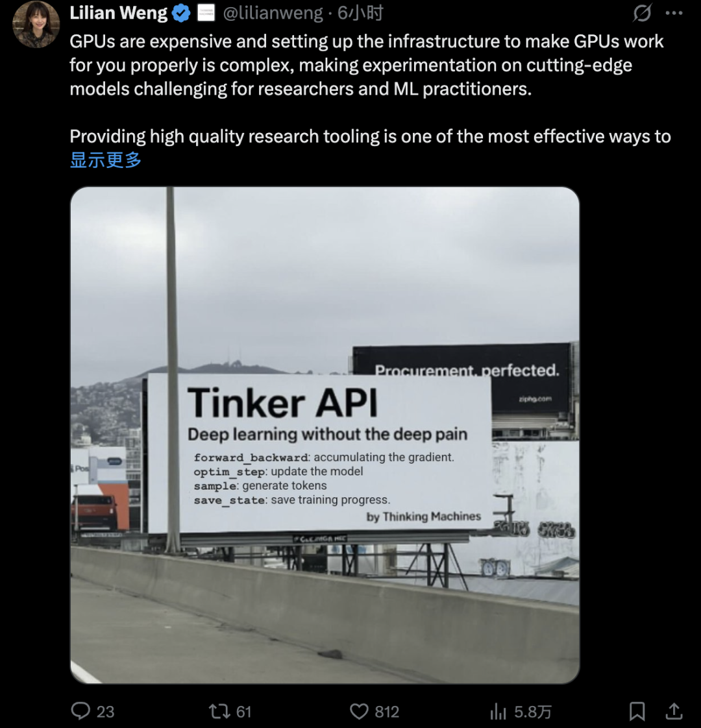Viewport: 701px width, 728px height.
Task: Click the blue verified badge
Action: click(181, 13)
